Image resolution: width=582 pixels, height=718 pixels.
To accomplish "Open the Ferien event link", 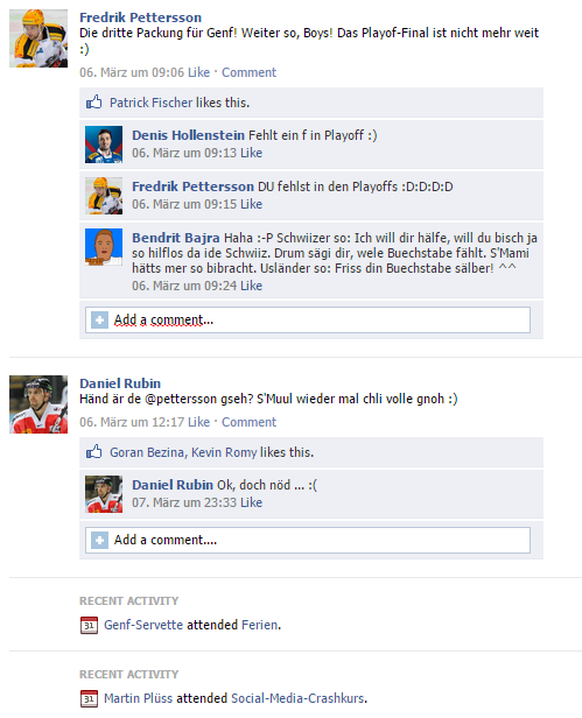I will point(260,625).
